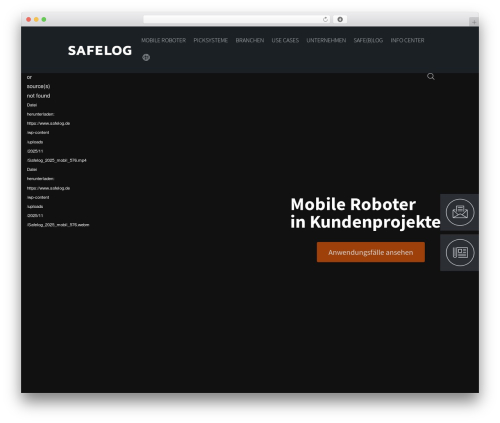Click the 'Mobile Roboter in Kundenprojekte' headline
The height and width of the screenshot is (423, 500).
pos(365,213)
